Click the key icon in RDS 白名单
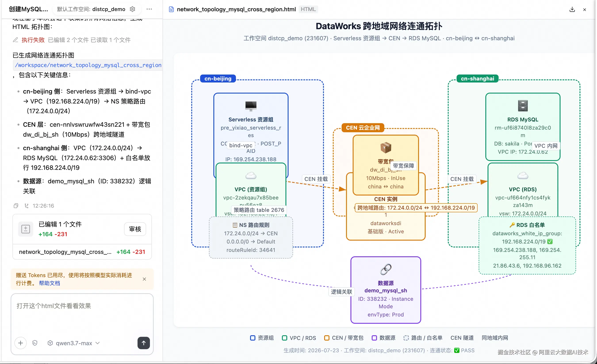 512,225
